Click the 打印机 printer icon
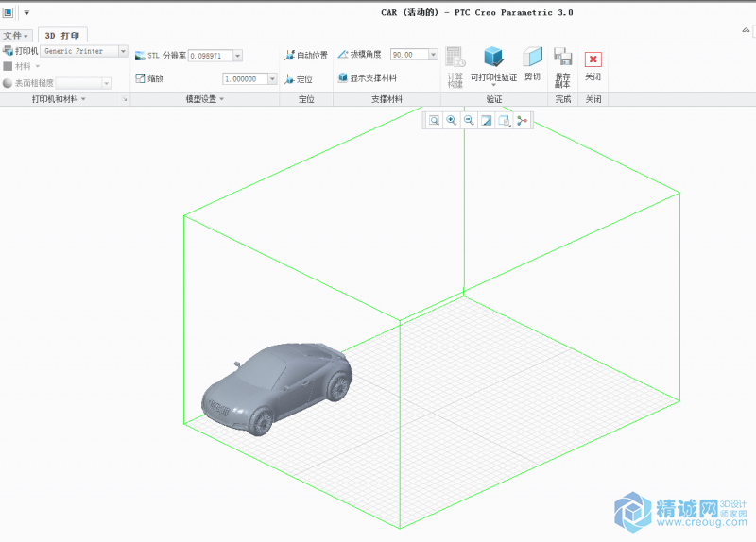The height and width of the screenshot is (542, 756). (8, 51)
